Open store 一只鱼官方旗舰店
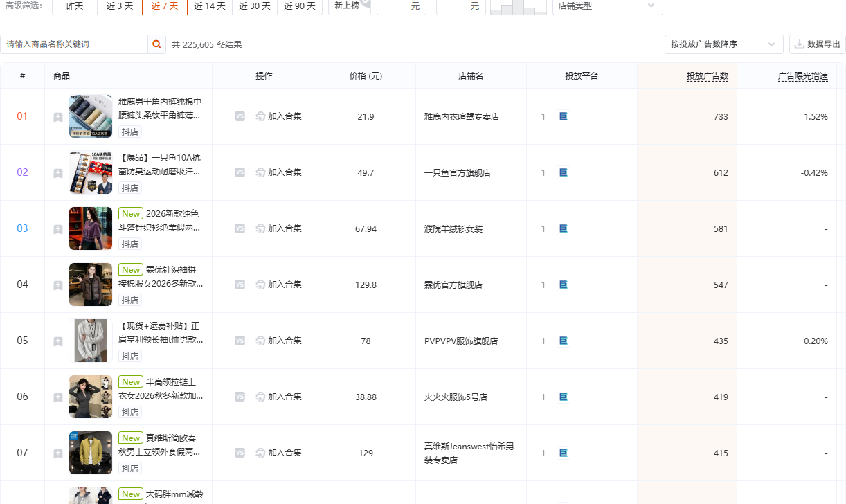This screenshot has height=504, width=846. click(458, 173)
